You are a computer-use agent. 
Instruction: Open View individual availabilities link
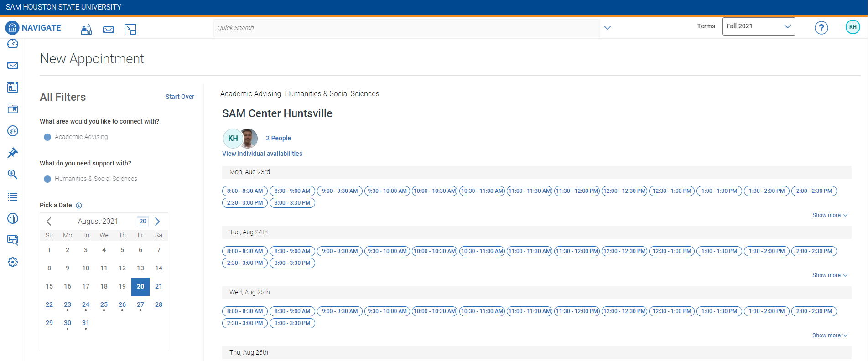click(262, 154)
